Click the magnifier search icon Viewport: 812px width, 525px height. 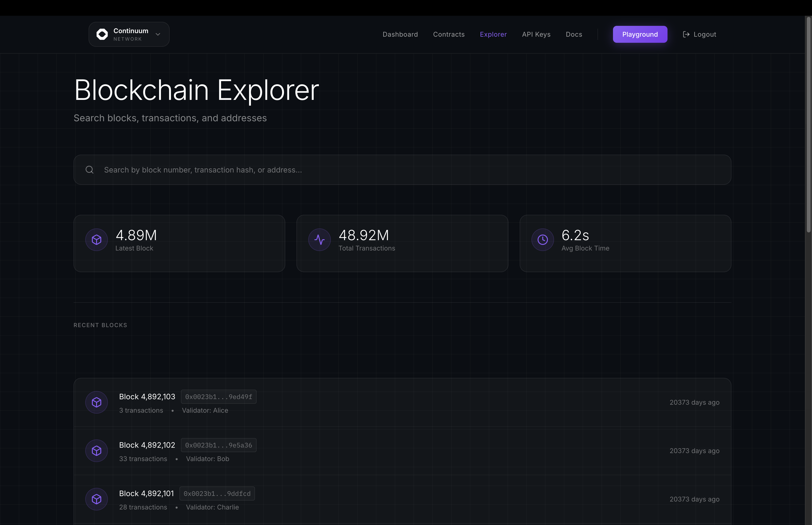[90, 170]
